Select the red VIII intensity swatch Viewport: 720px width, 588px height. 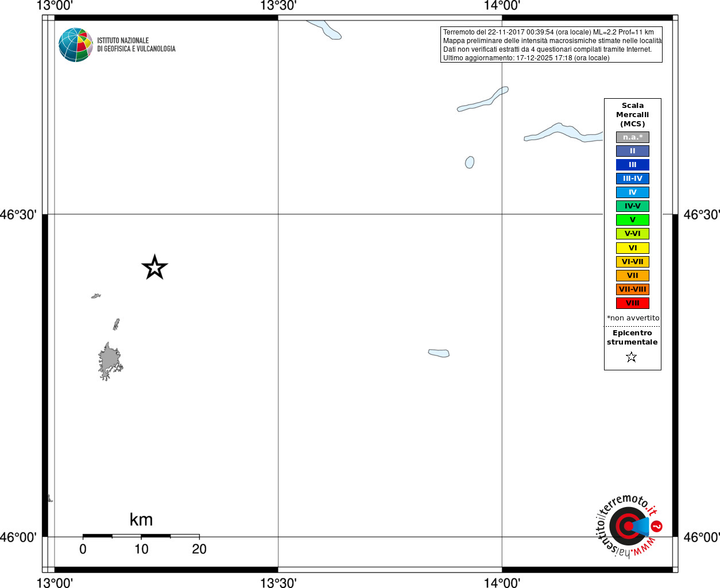633,303
